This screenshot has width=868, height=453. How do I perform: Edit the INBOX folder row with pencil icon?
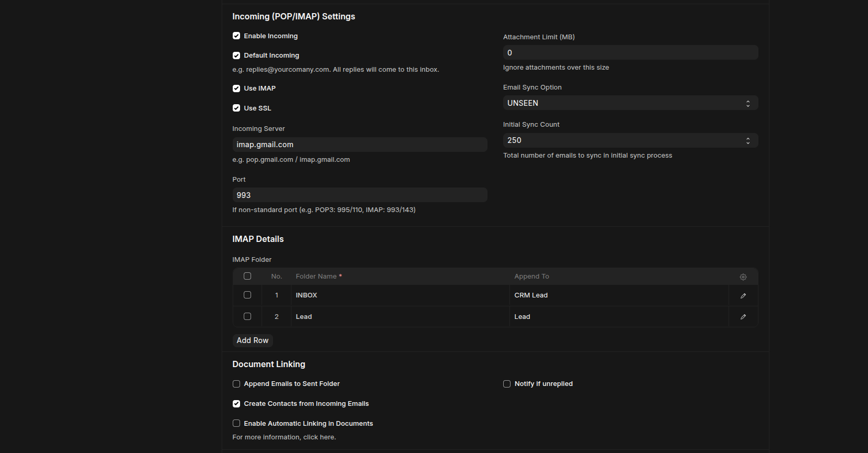click(743, 296)
